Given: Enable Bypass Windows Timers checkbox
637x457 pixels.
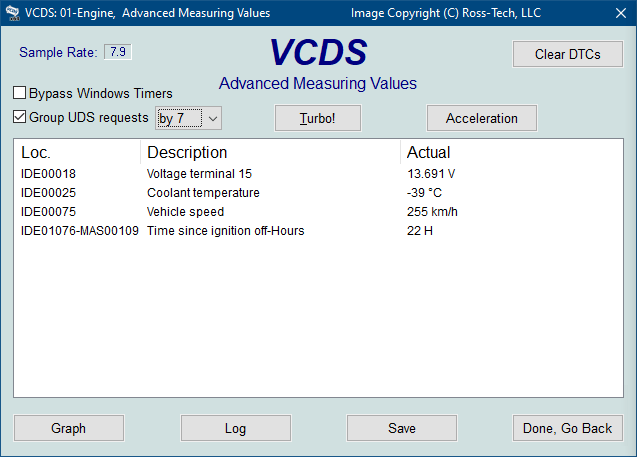Looking at the screenshot, I should click(20, 93).
